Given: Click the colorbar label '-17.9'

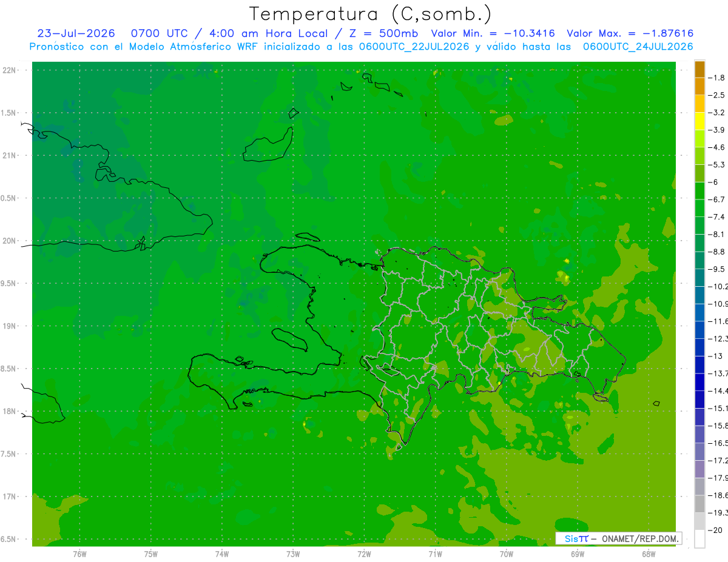Looking at the screenshot, I should [x=718, y=478].
